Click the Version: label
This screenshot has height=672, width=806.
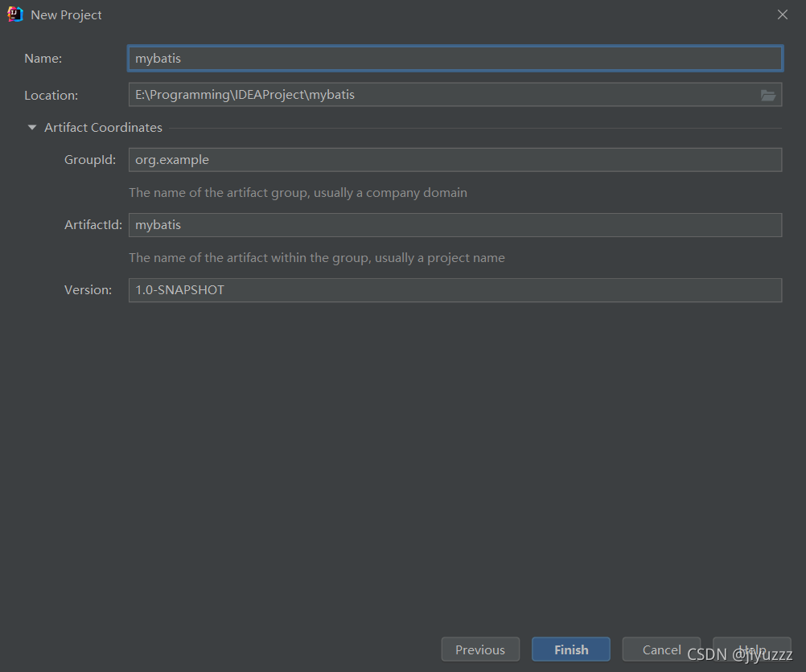[x=88, y=290]
